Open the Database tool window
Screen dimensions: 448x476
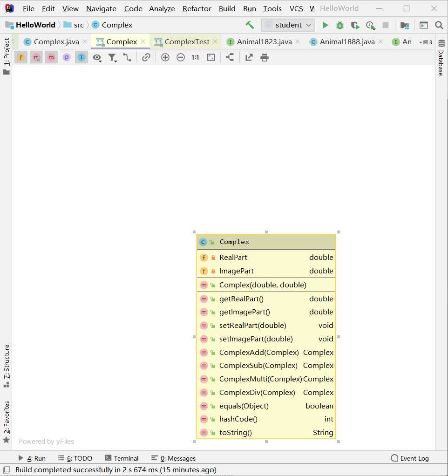[x=441, y=58]
